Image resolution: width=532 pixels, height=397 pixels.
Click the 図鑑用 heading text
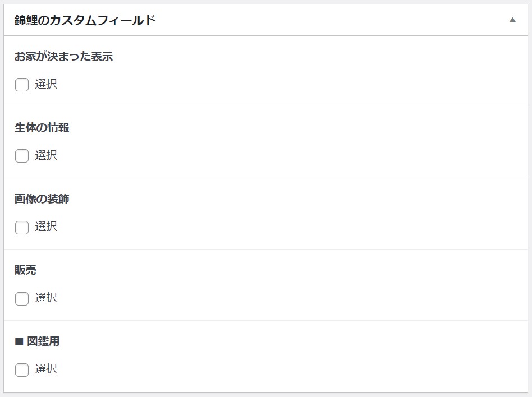[x=43, y=341]
